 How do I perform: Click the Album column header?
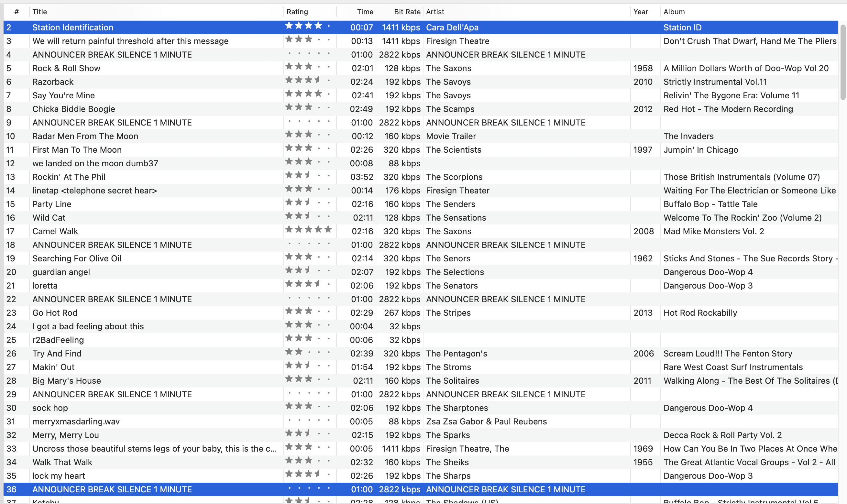point(674,12)
